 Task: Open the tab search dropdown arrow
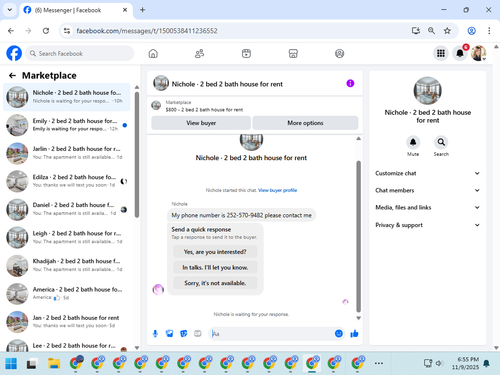coord(10,10)
